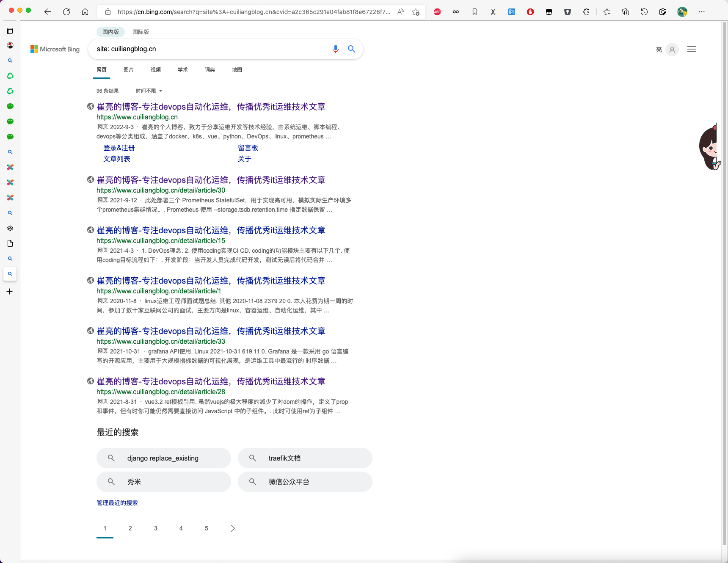Open the red circle extension icon

coord(530,12)
